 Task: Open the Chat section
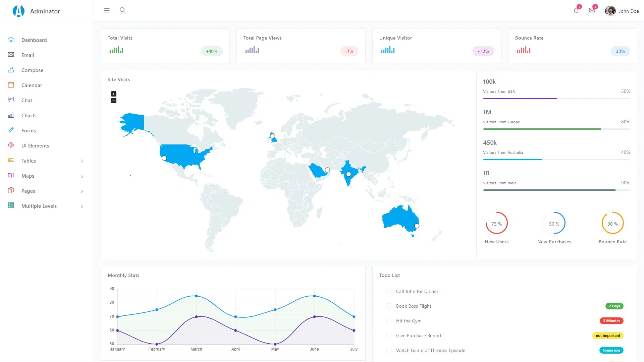tap(26, 100)
